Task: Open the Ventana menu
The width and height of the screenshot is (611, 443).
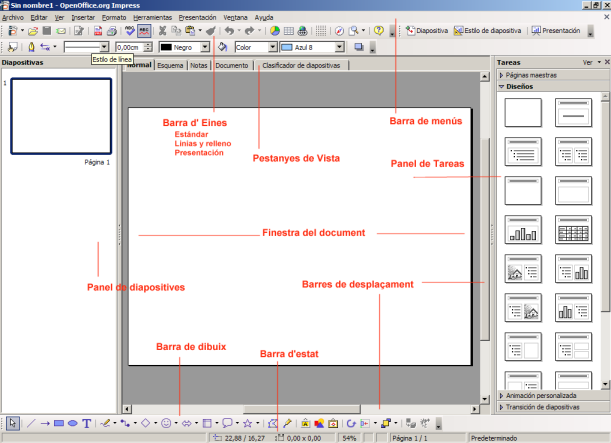Action: pyautogui.click(x=235, y=18)
